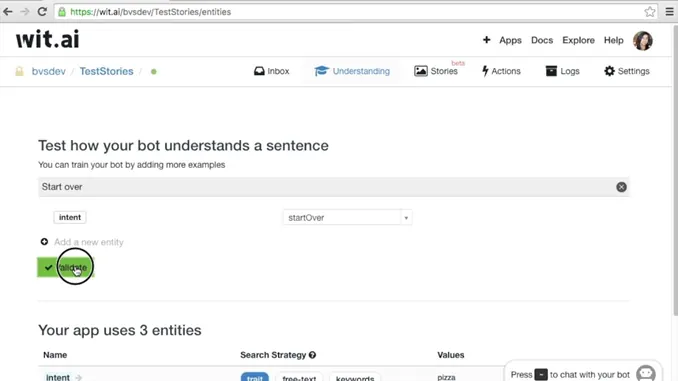Open the Apps menu
The height and width of the screenshot is (381, 678).
(x=510, y=40)
